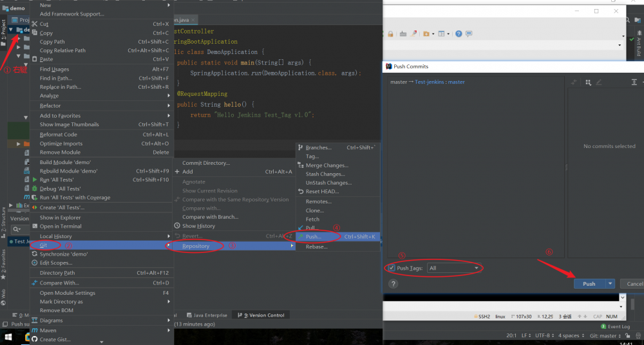This screenshot has height=345, width=644.
Task: Select the Repository submenu item
Action: tap(234, 246)
